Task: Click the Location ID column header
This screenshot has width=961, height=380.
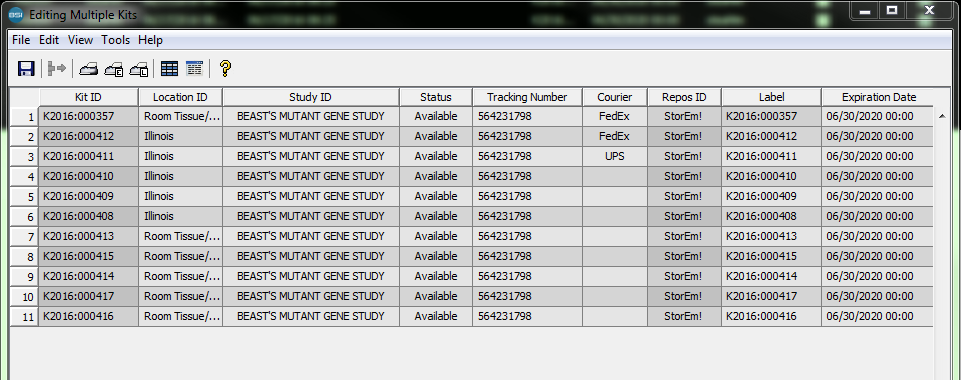Action: [180, 97]
